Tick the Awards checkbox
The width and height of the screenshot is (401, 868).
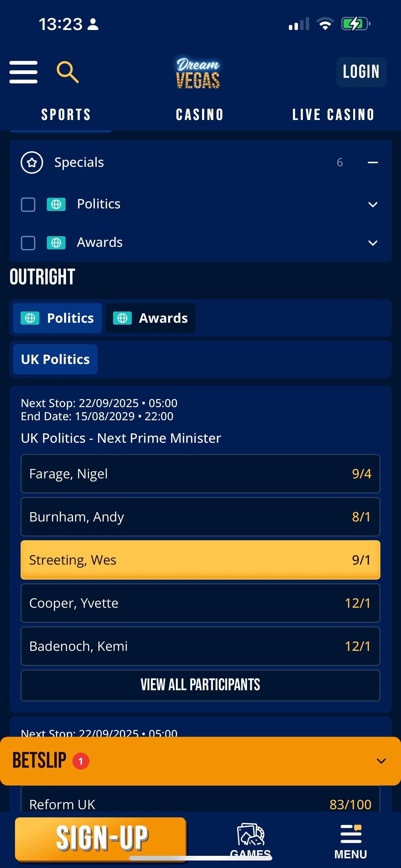28,243
